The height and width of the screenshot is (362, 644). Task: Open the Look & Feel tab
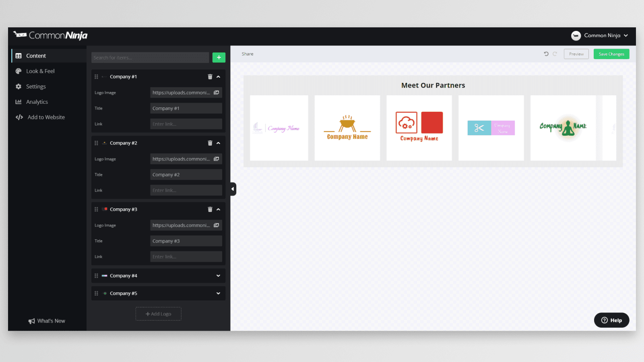tap(40, 71)
